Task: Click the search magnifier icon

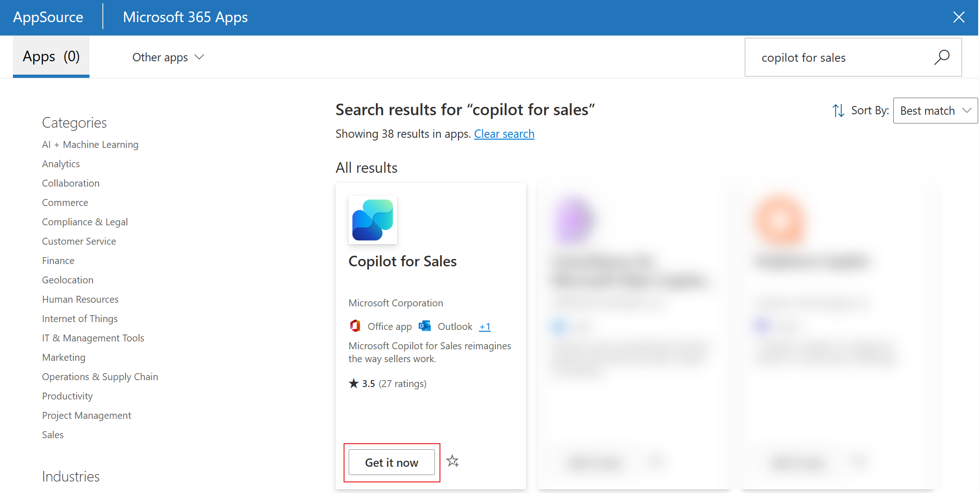Action: (941, 58)
